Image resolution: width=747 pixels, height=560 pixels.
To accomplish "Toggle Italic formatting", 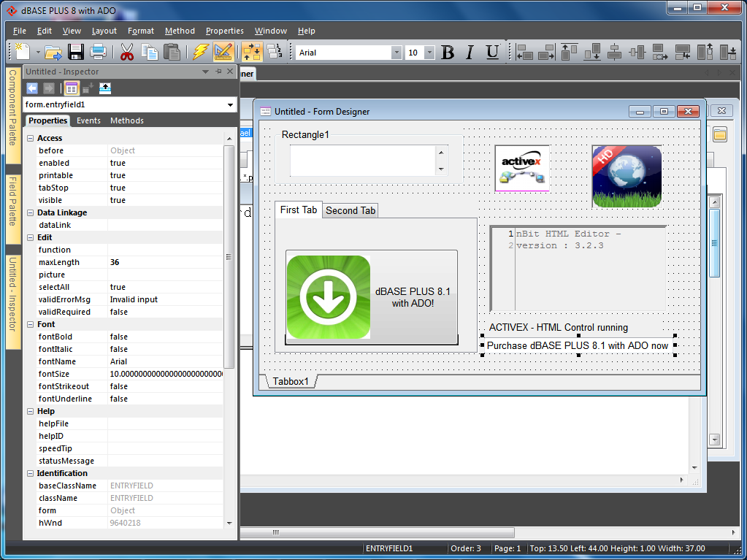I will pyautogui.click(x=470, y=53).
